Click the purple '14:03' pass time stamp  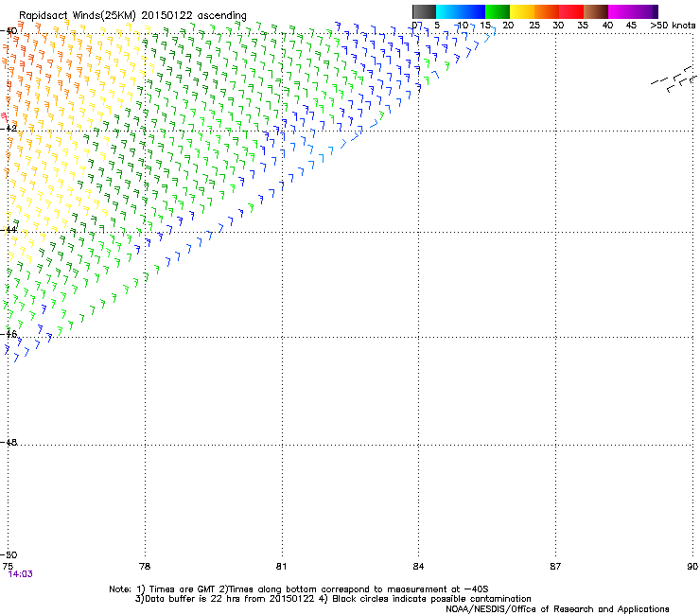[x=21, y=574]
